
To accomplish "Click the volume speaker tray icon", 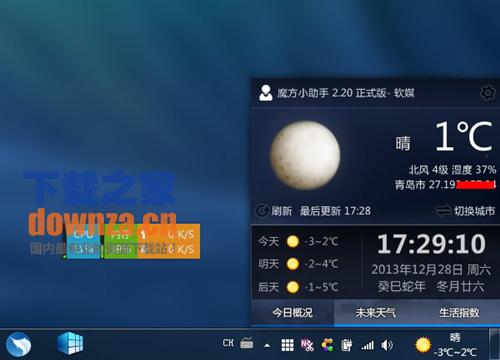I will click(387, 345).
